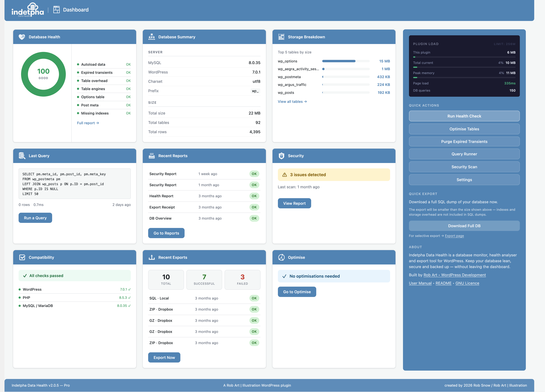The image size is (545, 392).
Task: Click the warning triangle in issues banner
Action: [284, 175]
